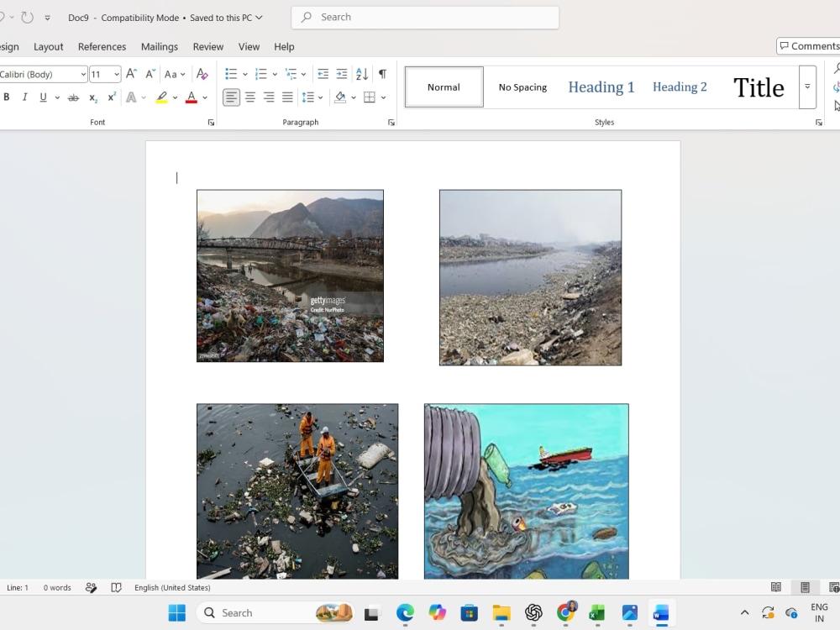Viewport: 840px width, 630px height.
Task: Open font name Calibri dropdown
Action: [83, 74]
